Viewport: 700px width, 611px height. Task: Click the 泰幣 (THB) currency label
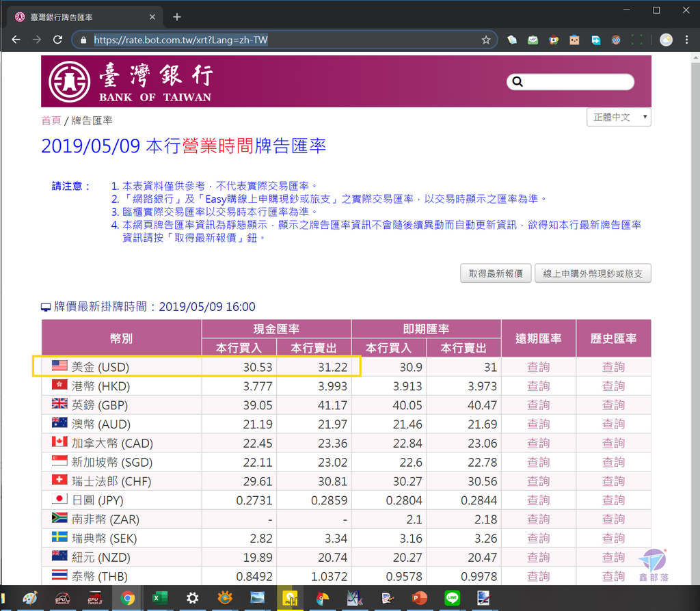pos(100,576)
